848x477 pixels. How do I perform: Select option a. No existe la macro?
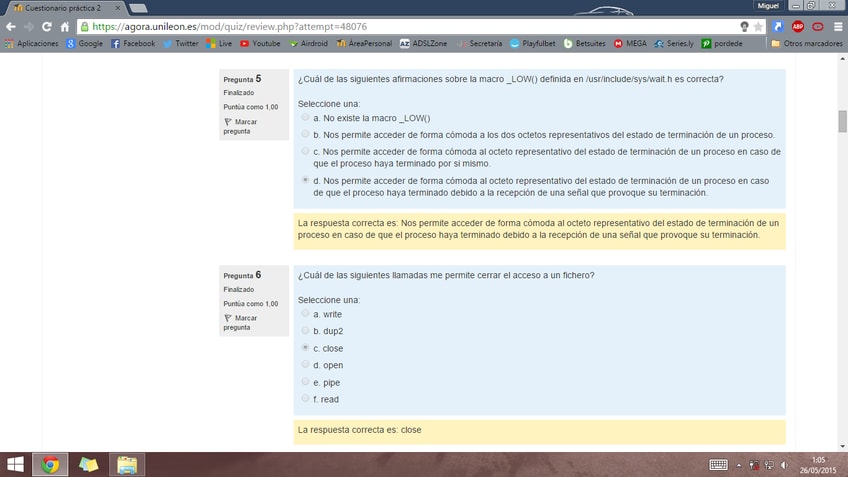(x=306, y=117)
